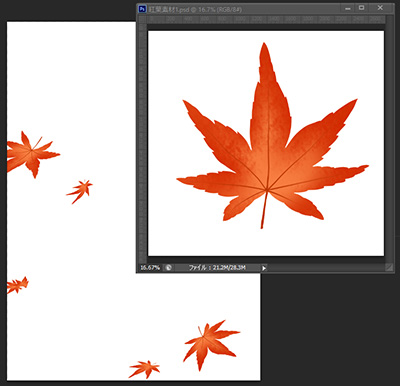Click the two-leaf cluster cut off at the background canvas edge
400x386 pixels.
33,154
